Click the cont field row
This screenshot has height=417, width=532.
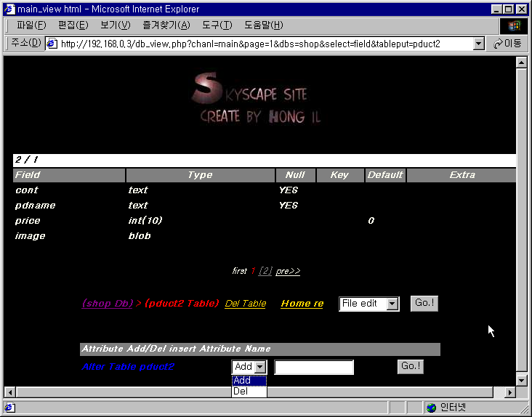[x=265, y=190]
